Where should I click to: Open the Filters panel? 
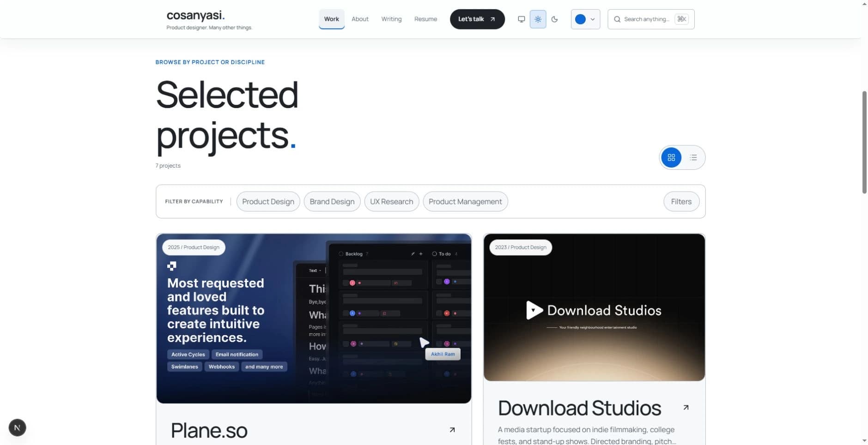point(681,202)
